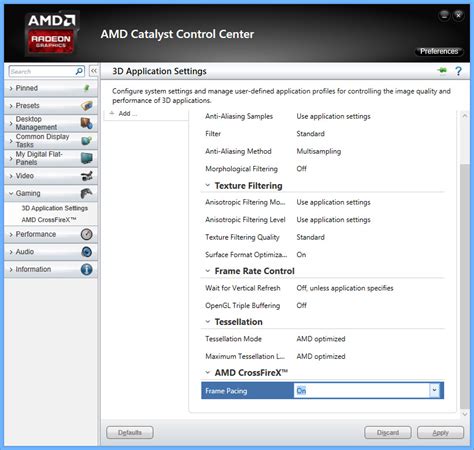Open AMD CrossFireX in sidebar

(49, 220)
